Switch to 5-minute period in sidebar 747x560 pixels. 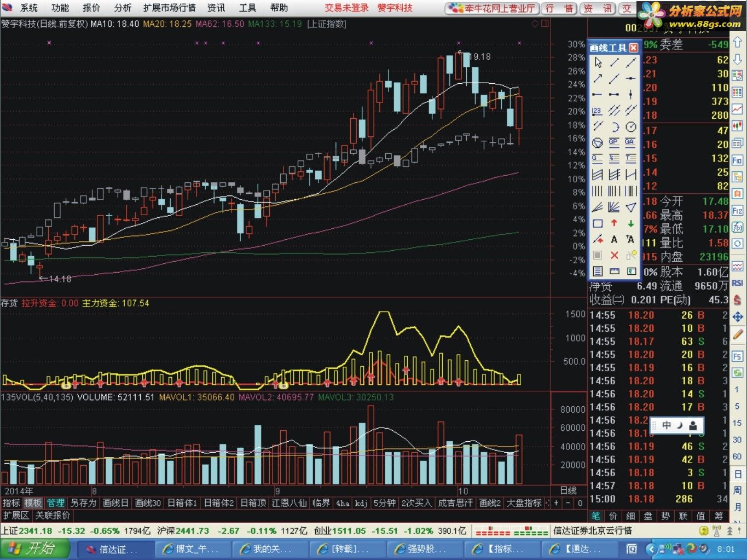pos(737,406)
